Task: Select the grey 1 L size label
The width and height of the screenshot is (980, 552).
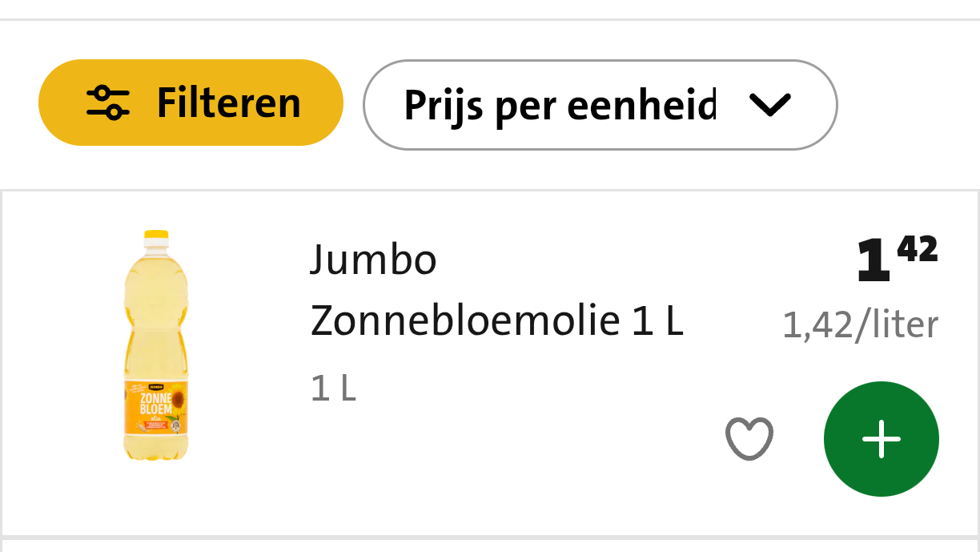Action: [x=333, y=389]
